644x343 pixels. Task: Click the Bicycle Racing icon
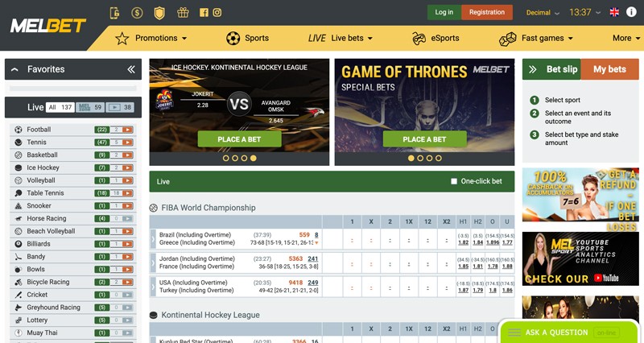coord(18,282)
